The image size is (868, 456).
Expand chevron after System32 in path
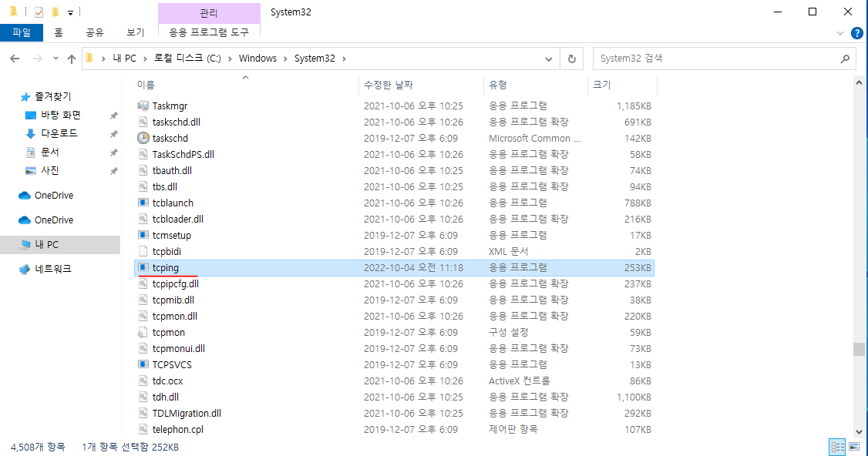tap(344, 59)
